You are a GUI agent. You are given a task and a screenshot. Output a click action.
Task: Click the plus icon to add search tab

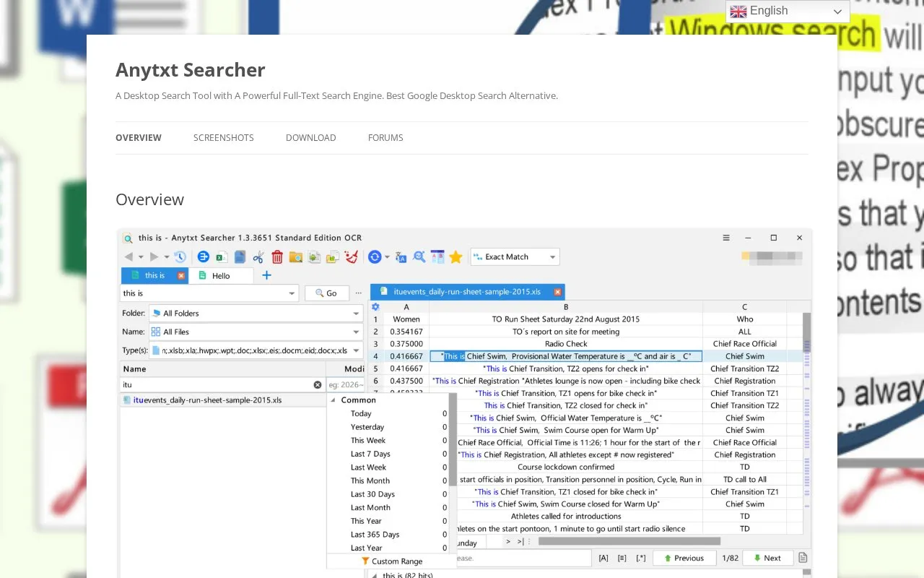tap(266, 275)
